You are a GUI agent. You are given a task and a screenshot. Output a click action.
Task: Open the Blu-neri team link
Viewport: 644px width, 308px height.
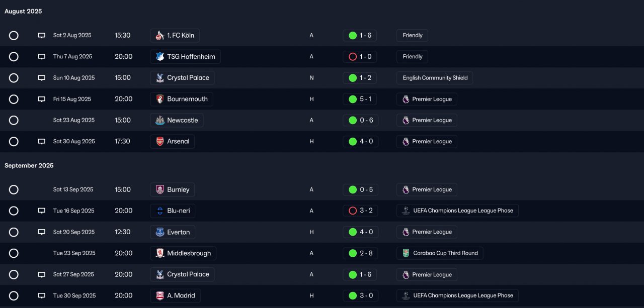click(173, 211)
